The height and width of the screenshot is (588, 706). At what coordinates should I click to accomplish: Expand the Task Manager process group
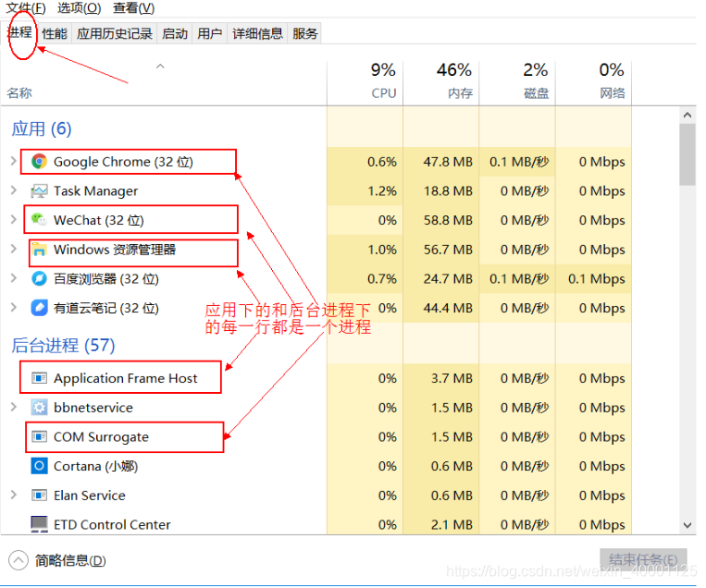tap(14, 190)
